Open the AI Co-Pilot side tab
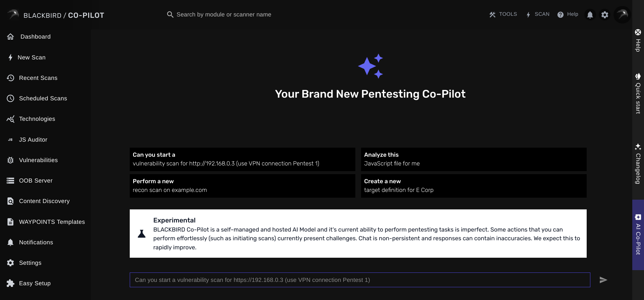 point(638,235)
